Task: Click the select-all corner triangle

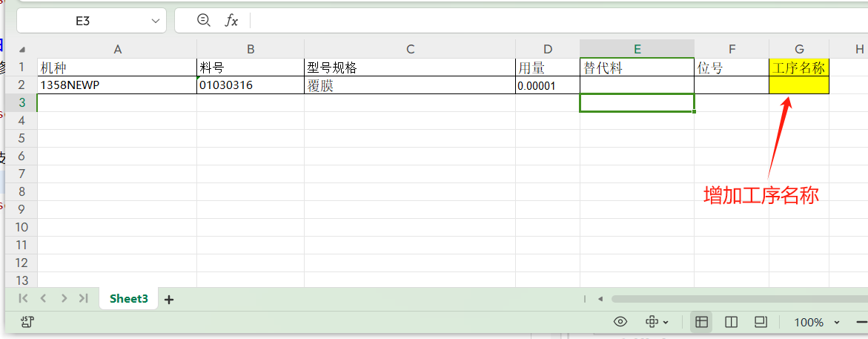Action: coord(21,50)
